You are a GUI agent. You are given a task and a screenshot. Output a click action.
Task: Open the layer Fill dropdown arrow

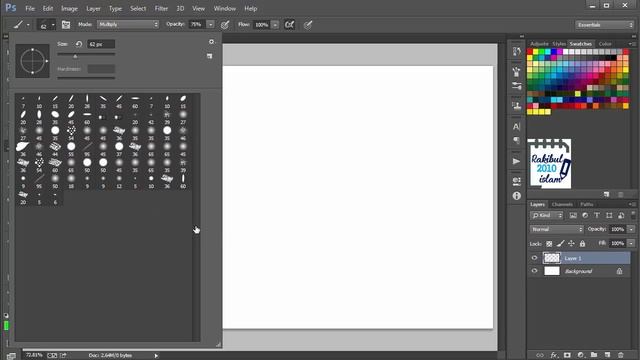click(631, 244)
